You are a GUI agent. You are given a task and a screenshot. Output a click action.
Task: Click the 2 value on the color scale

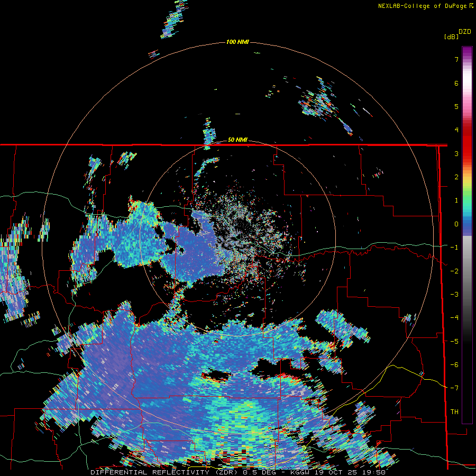(x=456, y=177)
